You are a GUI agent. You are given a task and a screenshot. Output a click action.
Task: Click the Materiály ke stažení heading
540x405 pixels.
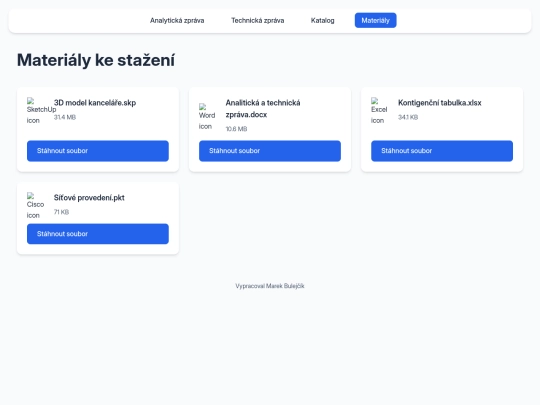(96, 60)
